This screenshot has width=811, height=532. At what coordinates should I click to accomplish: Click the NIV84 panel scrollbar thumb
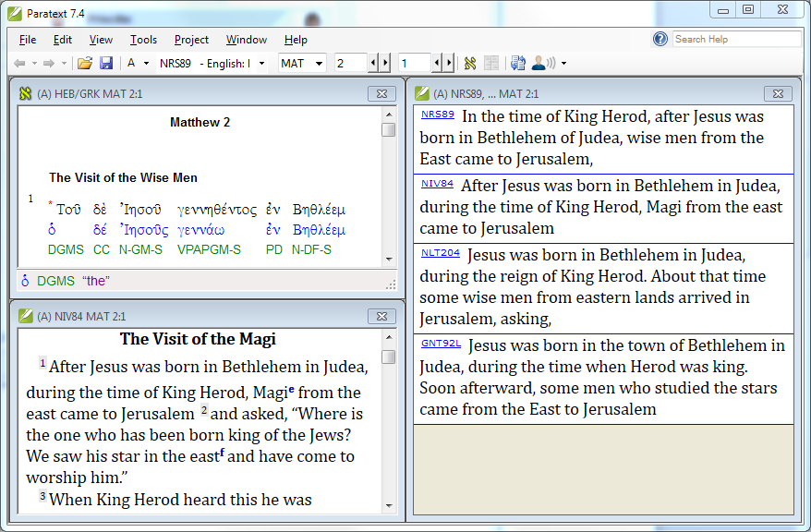pyautogui.click(x=389, y=357)
